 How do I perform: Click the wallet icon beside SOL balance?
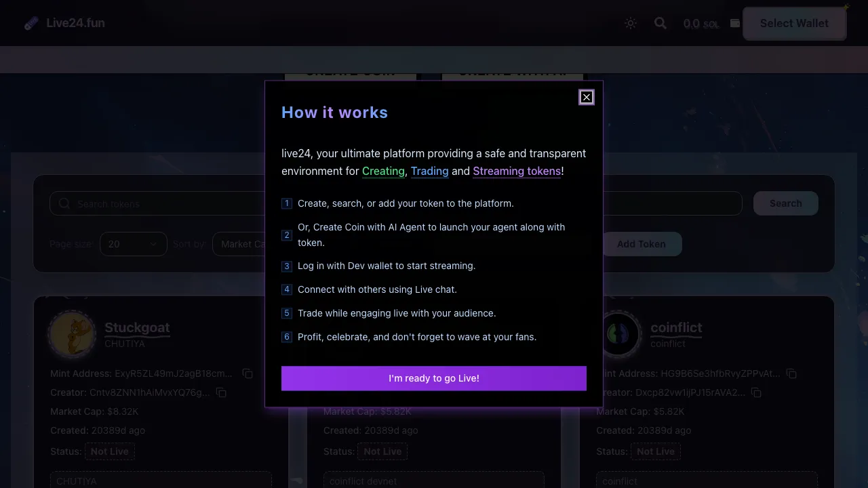pyautogui.click(x=735, y=22)
